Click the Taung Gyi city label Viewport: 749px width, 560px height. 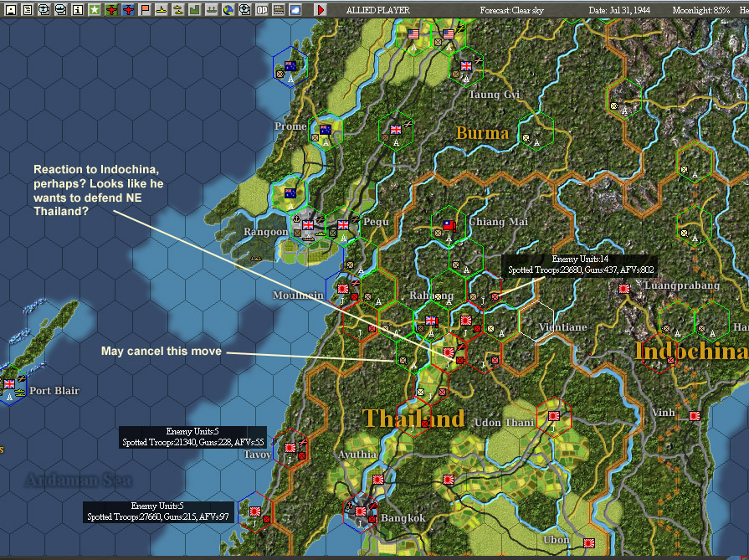pyautogui.click(x=494, y=95)
